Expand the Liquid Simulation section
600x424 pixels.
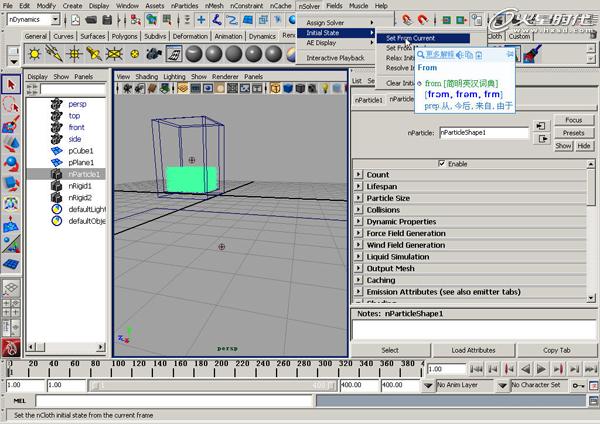(x=358, y=256)
